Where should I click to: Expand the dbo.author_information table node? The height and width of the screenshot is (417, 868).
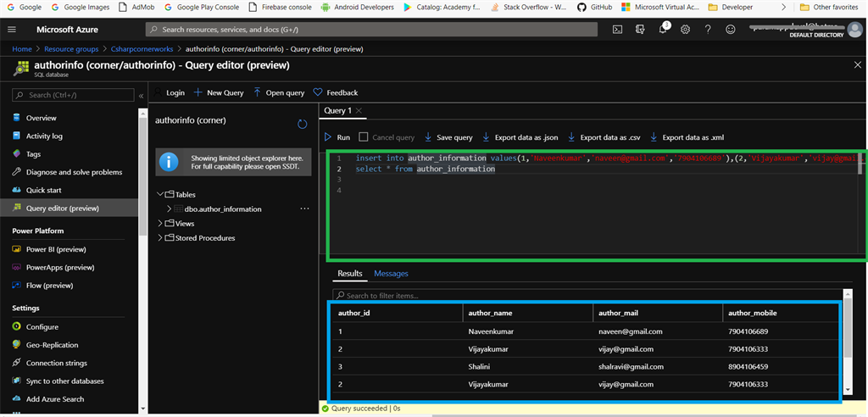tap(170, 209)
